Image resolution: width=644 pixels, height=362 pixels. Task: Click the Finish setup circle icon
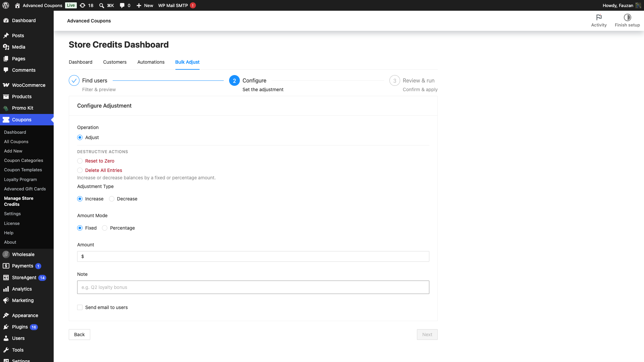pos(627,17)
